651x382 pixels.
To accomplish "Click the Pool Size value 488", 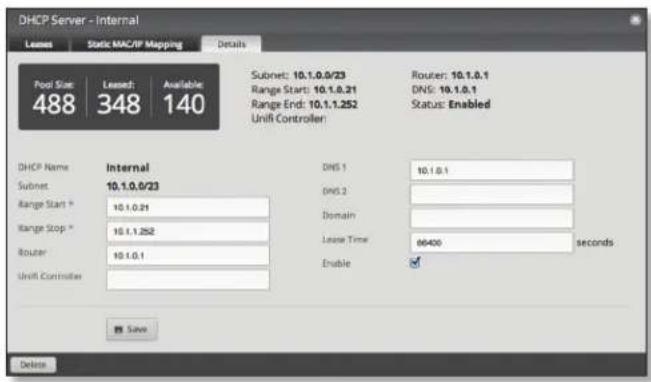I will tap(54, 104).
